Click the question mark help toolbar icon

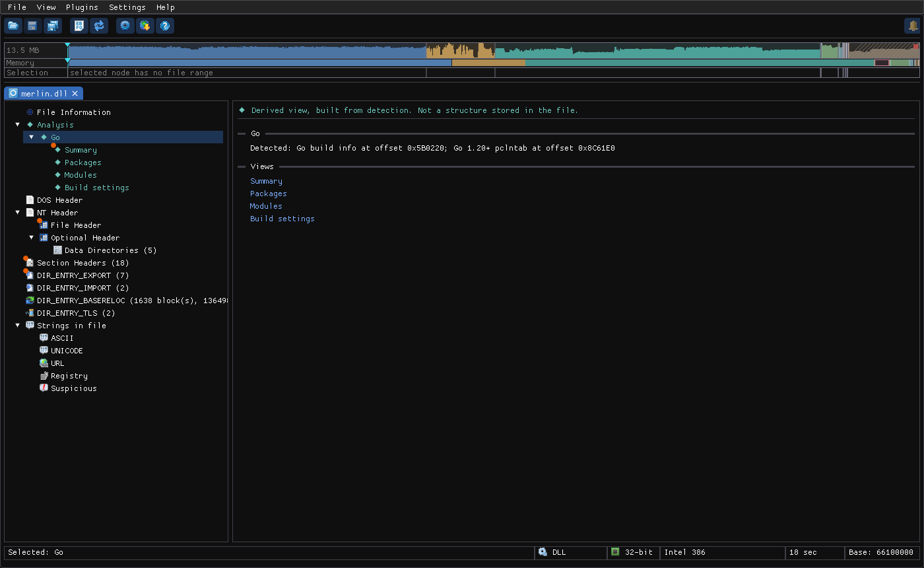(x=165, y=26)
